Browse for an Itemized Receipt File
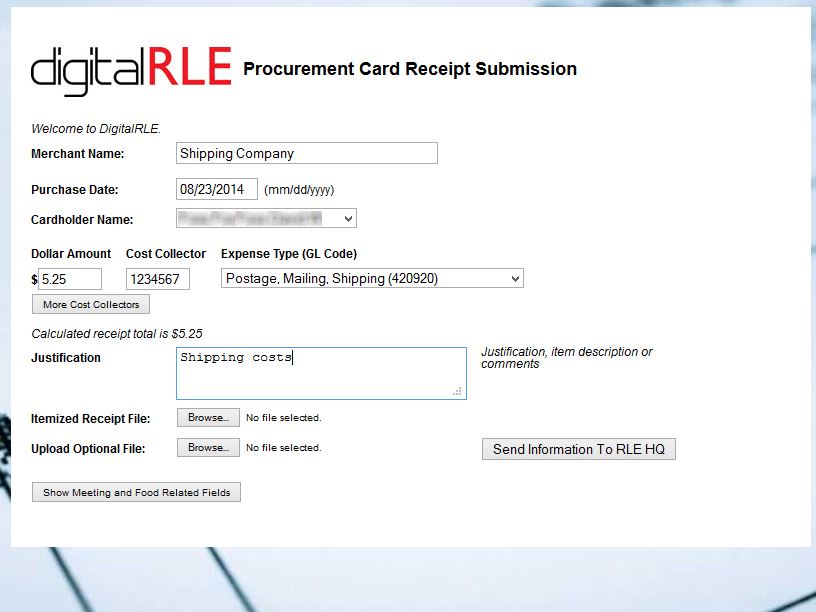 pos(208,418)
